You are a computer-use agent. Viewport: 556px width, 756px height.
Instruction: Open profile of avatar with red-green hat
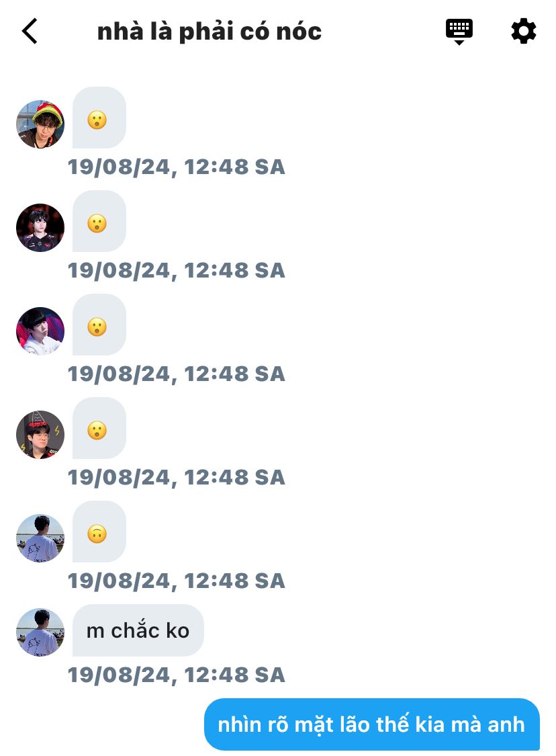pyautogui.click(x=40, y=124)
